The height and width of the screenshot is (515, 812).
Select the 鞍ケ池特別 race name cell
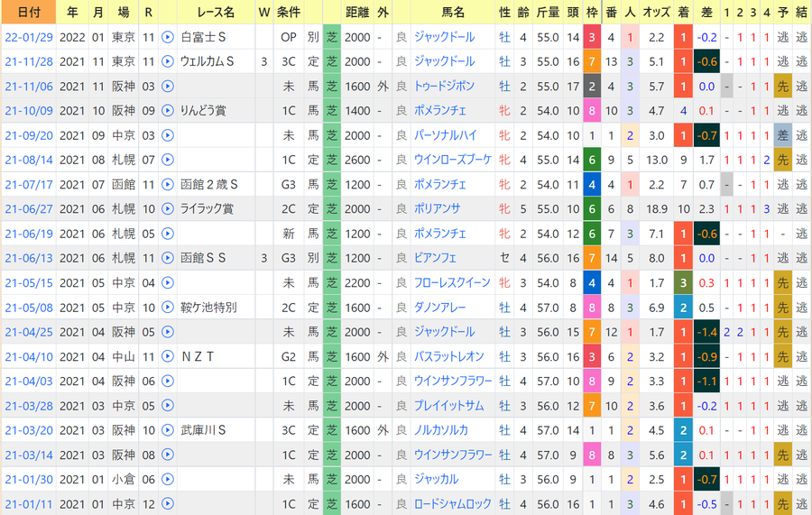(216, 308)
